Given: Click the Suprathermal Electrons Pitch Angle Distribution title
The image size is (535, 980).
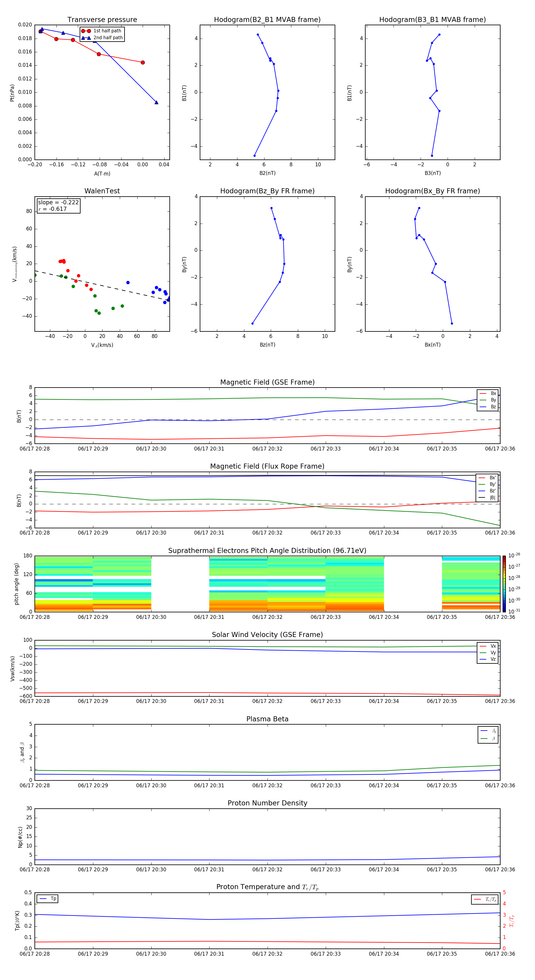Looking at the screenshot, I should tap(267, 551).
